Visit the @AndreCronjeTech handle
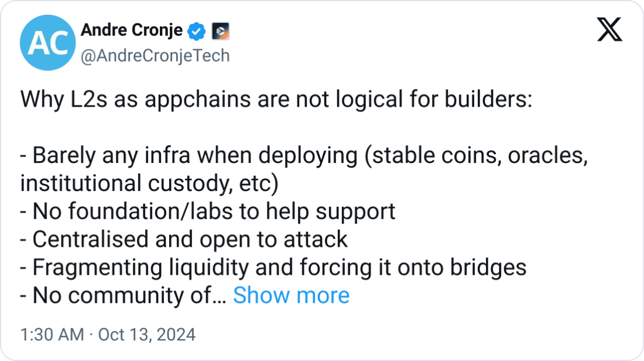Image resolution: width=644 pixels, height=361 pixels. click(x=155, y=56)
